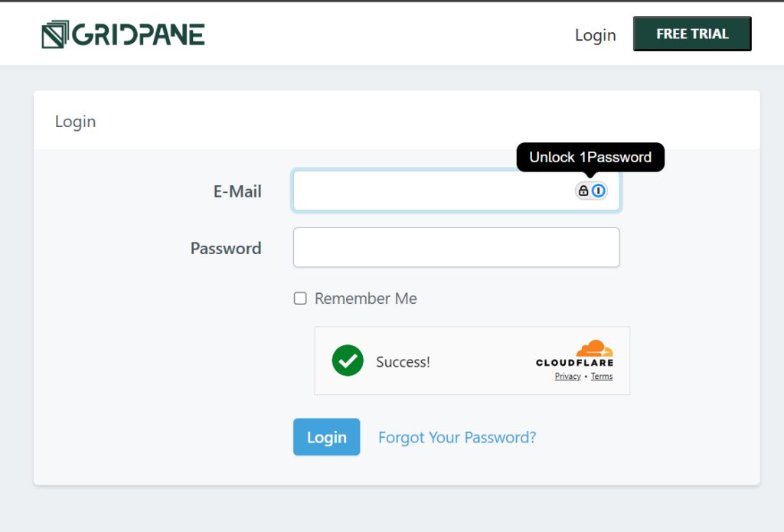Click the Success! text in Cloudflare widget
This screenshot has height=532, width=784.
(403, 362)
